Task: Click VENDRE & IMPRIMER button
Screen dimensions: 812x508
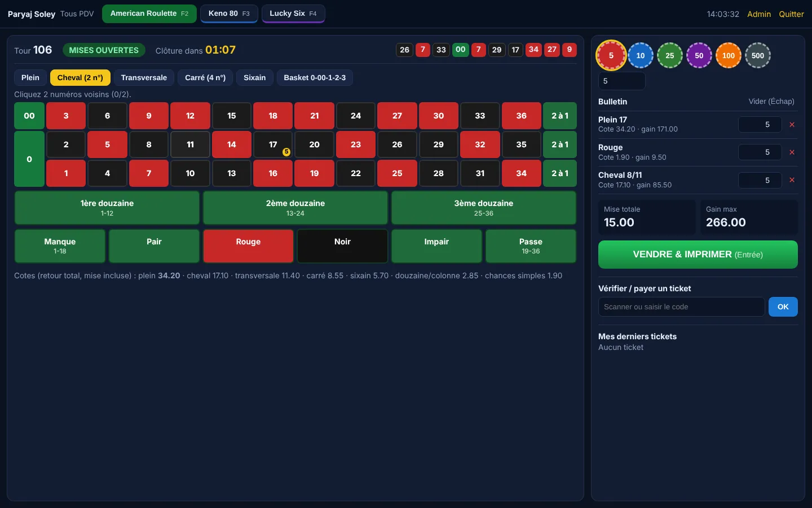Action: pos(698,255)
